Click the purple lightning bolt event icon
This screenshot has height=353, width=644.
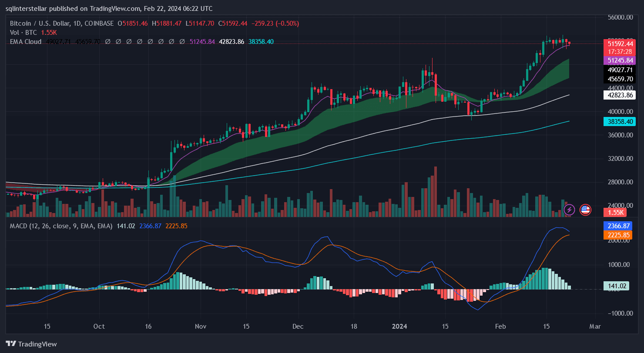coord(569,210)
